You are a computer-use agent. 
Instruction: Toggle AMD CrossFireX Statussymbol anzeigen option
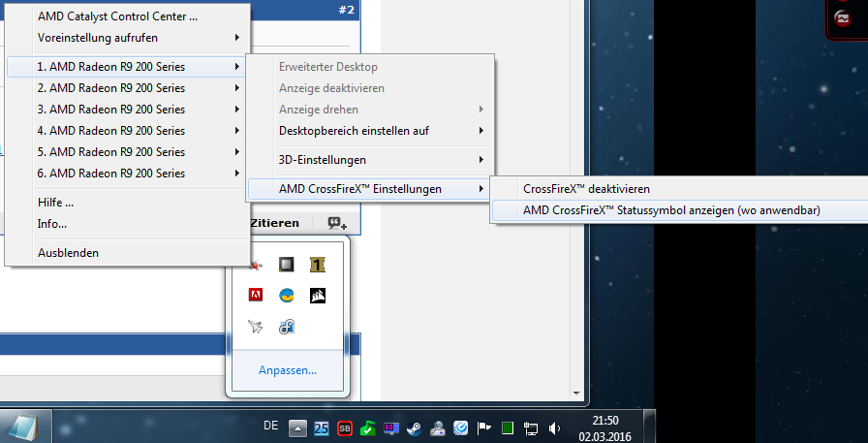[x=680, y=210]
